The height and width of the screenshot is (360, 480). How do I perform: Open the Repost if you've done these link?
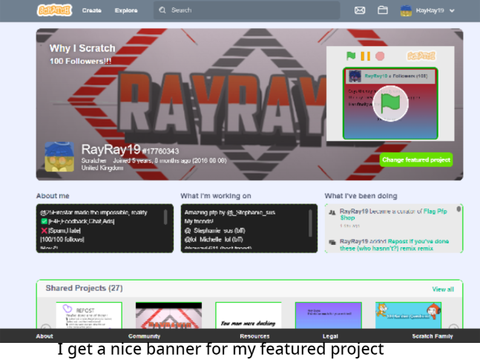tap(394, 245)
